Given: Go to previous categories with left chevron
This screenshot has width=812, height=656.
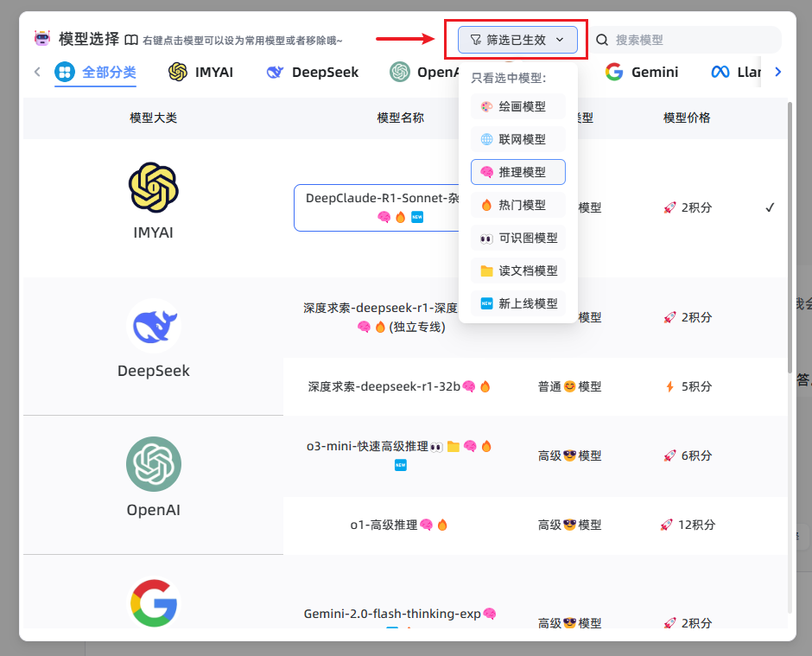Looking at the screenshot, I should [37, 72].
